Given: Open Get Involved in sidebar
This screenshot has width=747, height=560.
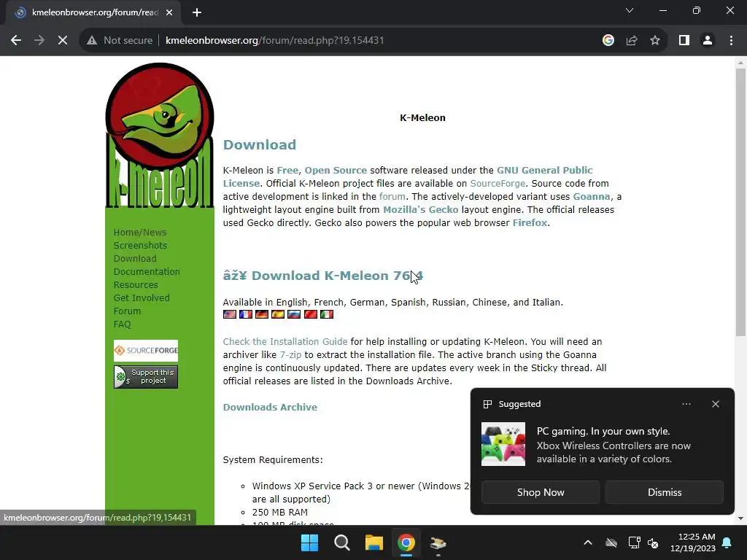Looking at the screenshot, I should (x=142, y=297).
